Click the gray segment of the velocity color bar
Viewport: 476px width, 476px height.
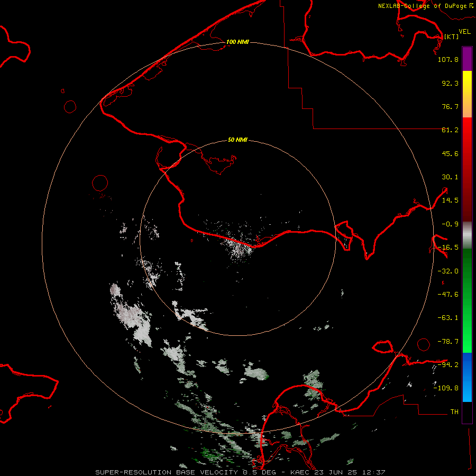[x=467, y=235]
